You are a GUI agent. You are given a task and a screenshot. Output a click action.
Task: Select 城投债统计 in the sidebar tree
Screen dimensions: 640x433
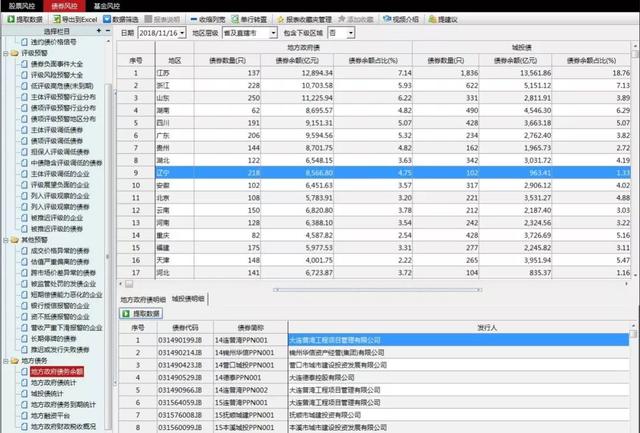43,392
